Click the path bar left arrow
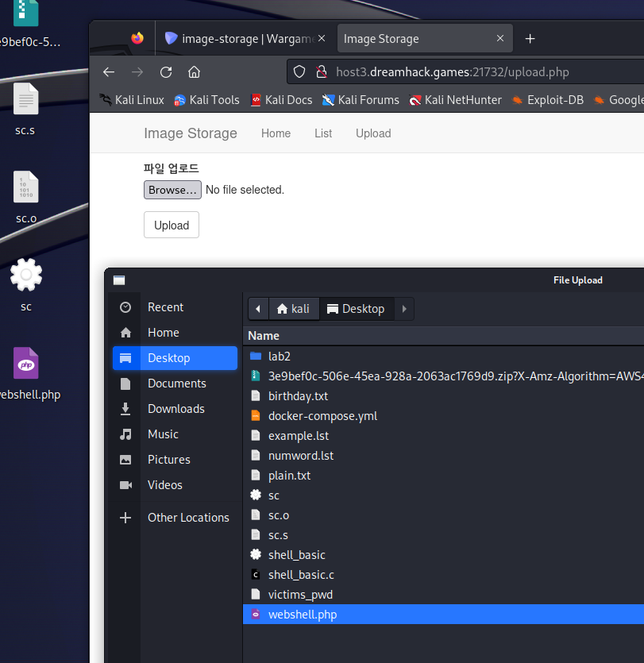This screenshot has height=663, width=644. point(258,309)
